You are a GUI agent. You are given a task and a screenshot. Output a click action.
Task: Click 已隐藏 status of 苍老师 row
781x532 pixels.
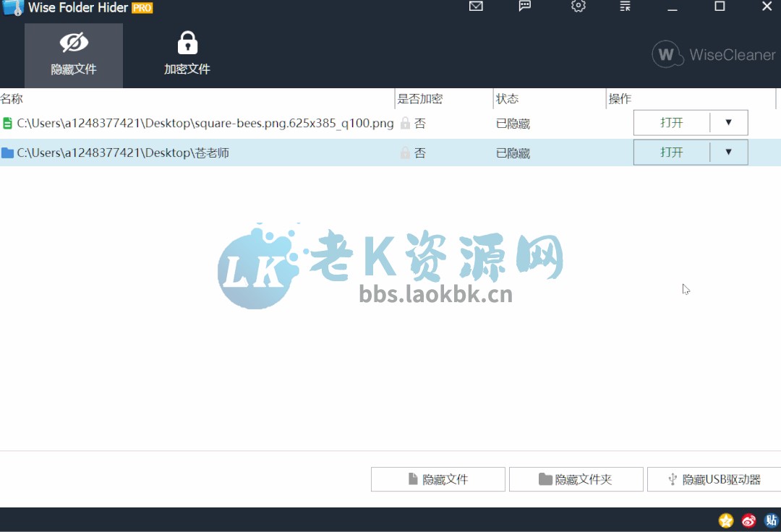[513, 153]
